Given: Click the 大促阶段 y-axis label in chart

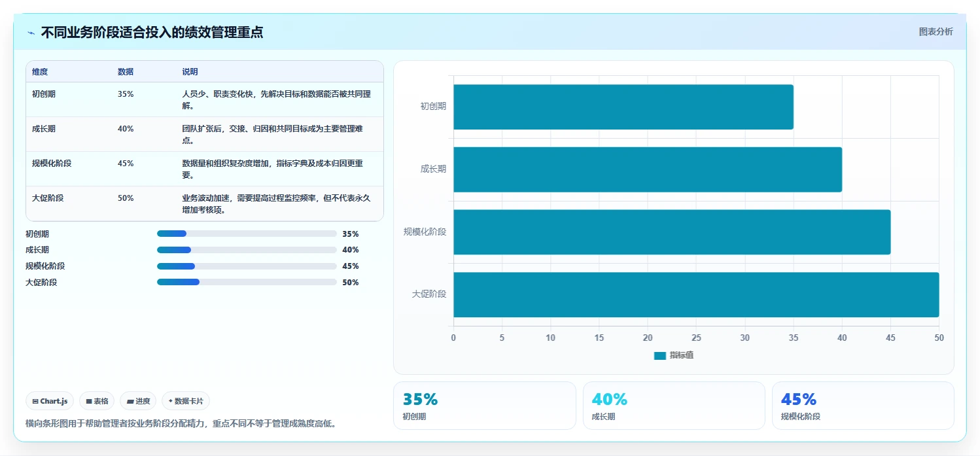Looking at the screenshot, I should [429, 294].
